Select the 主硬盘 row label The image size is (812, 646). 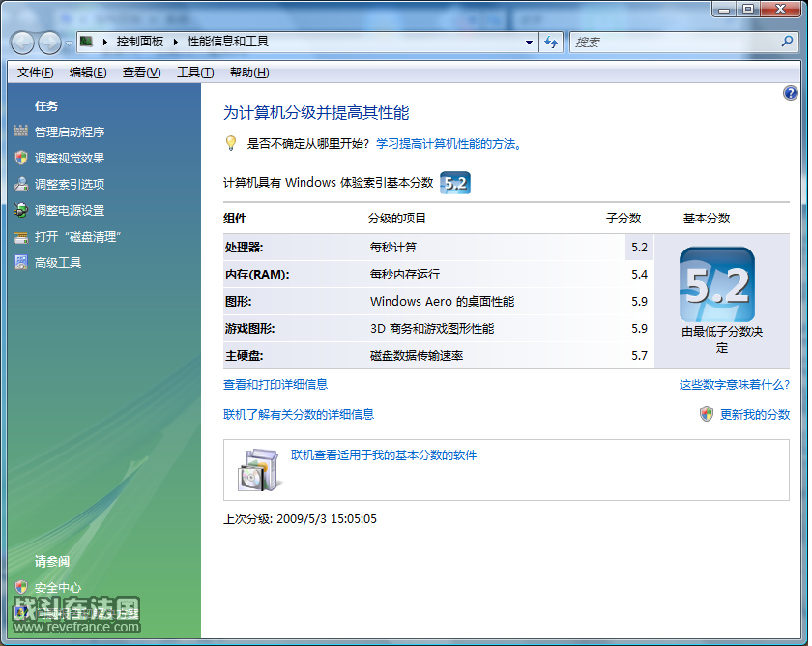point(244,356)
